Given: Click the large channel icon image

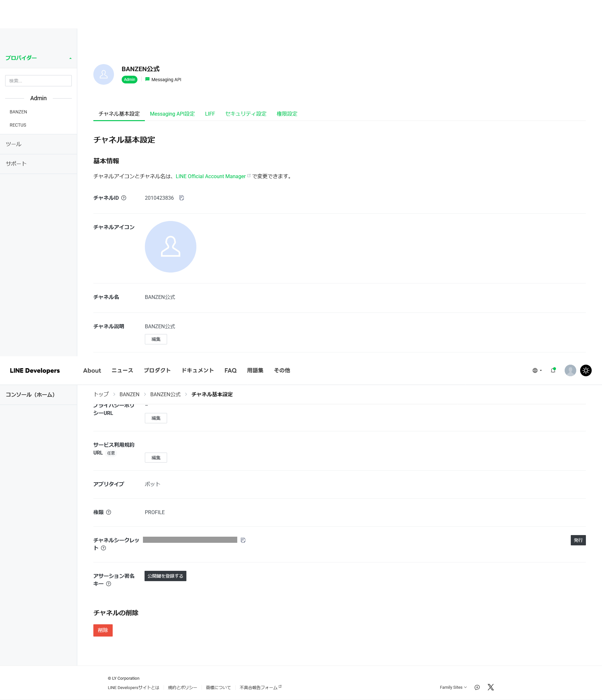Looking at the screenshot, I should (171, 247).
